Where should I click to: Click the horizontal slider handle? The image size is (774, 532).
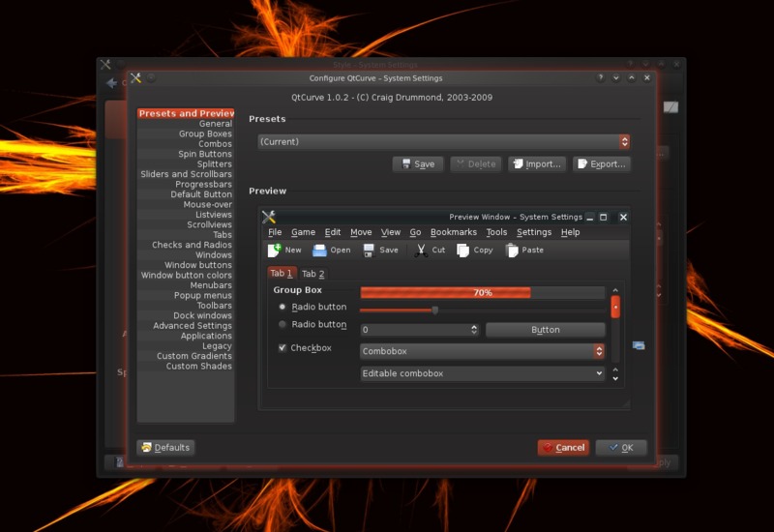point(434,310)
